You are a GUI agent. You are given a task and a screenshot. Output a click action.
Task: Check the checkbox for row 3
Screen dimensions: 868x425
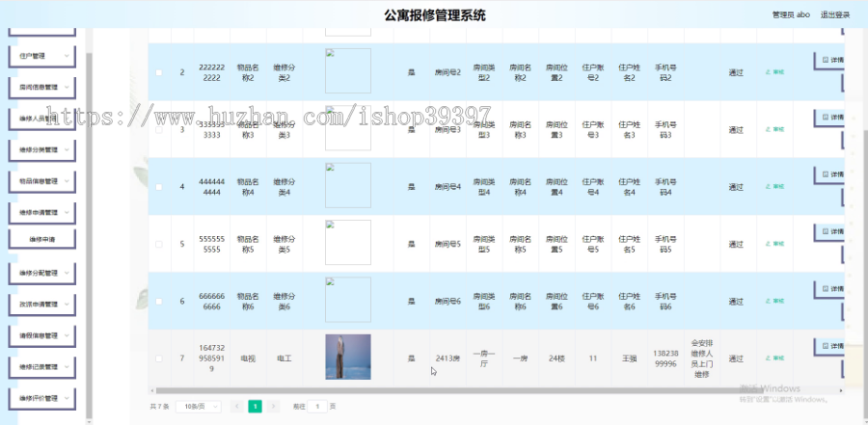click(159, 130)
